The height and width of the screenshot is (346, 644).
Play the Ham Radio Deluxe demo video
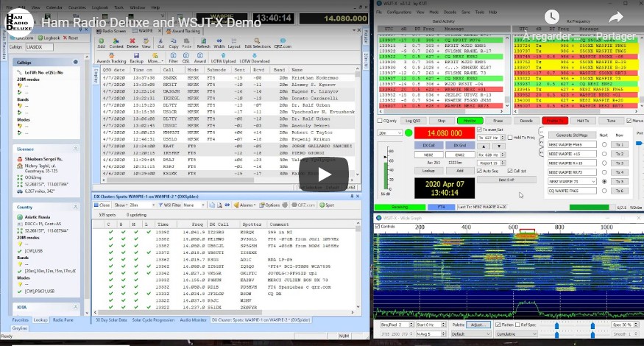click(x=324, y=174)
